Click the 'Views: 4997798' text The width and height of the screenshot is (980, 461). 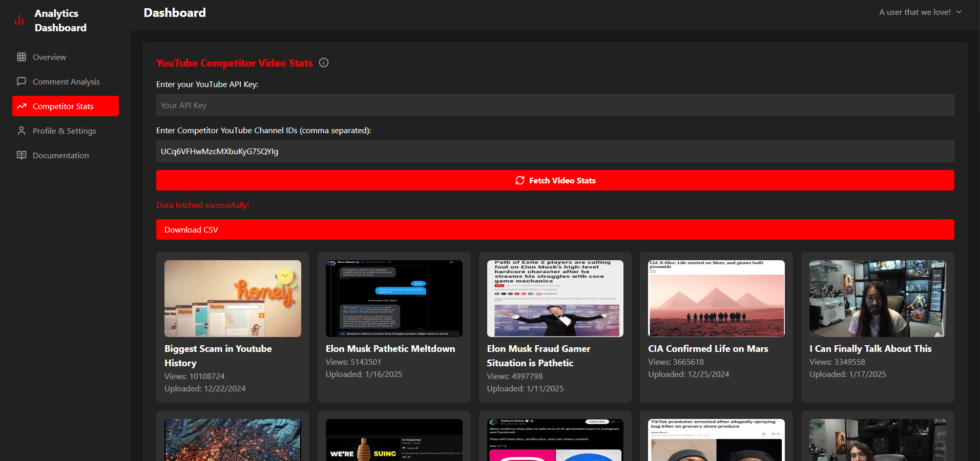coord(515,376)
